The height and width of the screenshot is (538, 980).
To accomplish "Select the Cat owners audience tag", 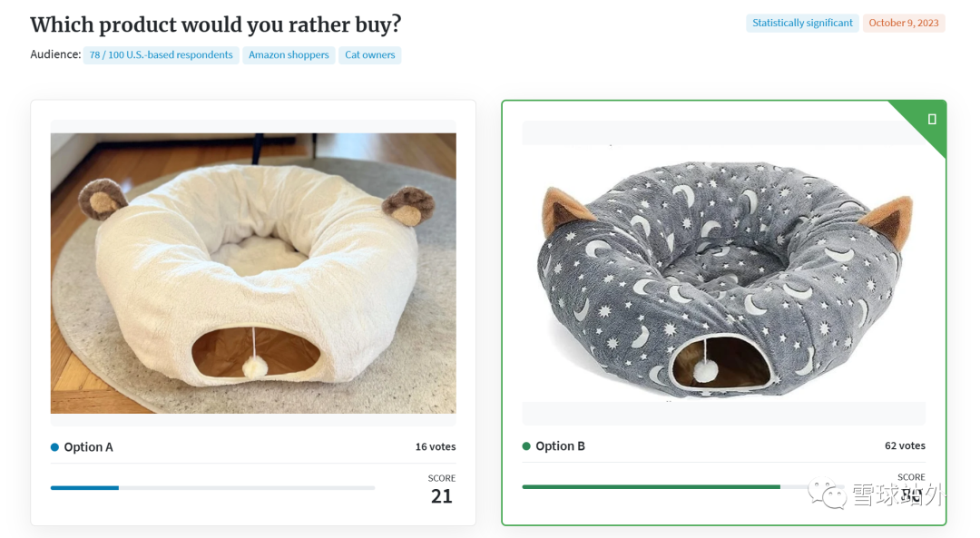I will (x=370, y=55).
